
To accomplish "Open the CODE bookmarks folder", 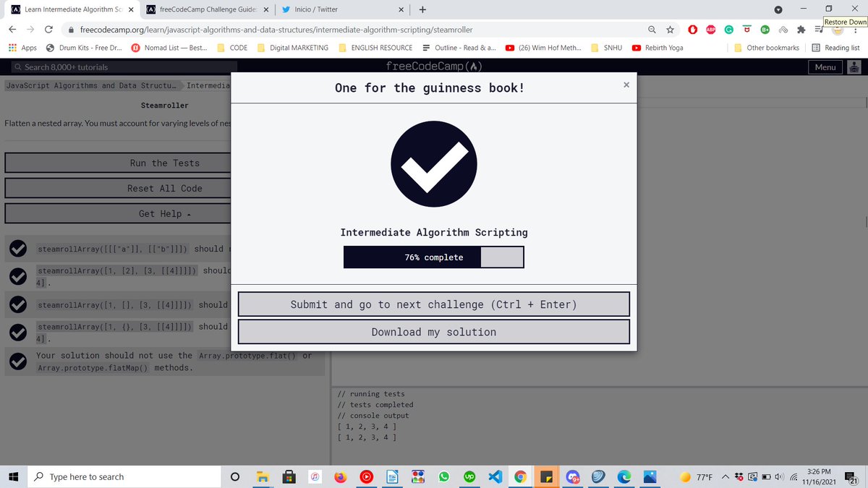I will [x=232, y=48].
